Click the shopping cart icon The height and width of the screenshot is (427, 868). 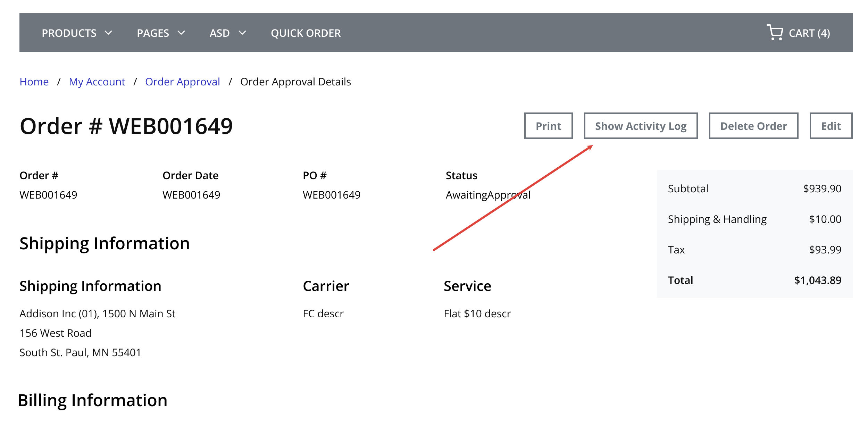pos(775,32)
